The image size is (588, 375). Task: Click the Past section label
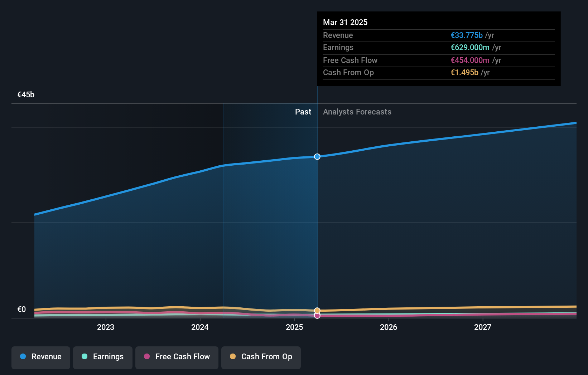click(x=303, y=112)
